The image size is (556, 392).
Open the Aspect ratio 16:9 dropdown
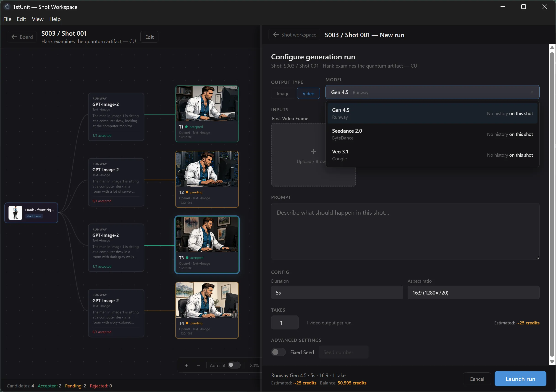coord(473,292)
